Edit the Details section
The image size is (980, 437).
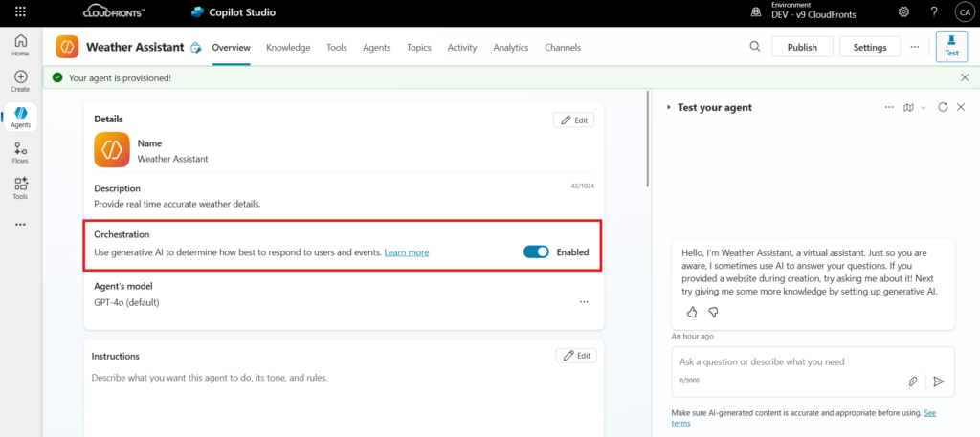click(x=574, y=120)
